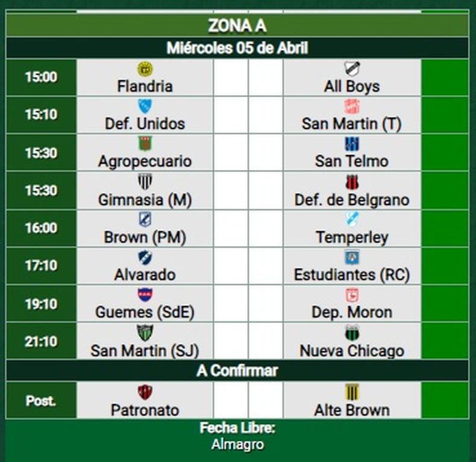Select the ZONA A header
The width and height of the screenshot is (476, 462).
(237, 26)
